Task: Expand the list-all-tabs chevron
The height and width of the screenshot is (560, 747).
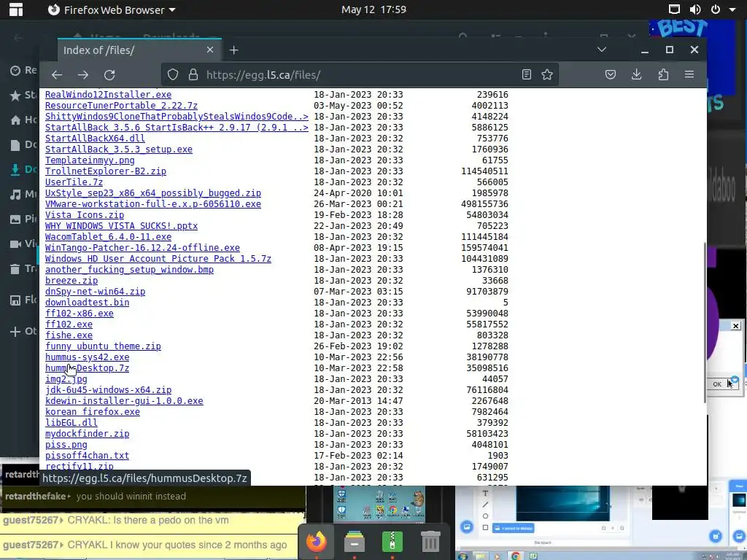Action: (602, 50)
